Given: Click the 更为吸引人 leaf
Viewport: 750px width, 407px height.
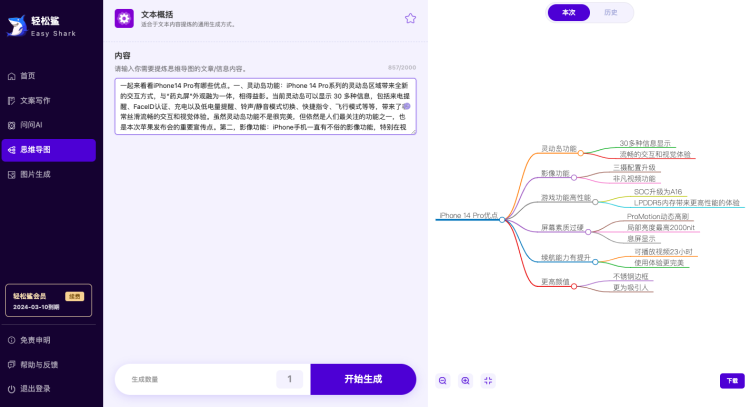Looking at the screenshot, I should pos(630,287).
